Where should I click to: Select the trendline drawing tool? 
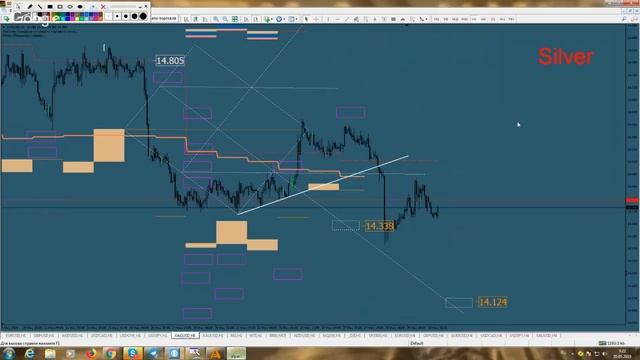(x=347, y=19)
